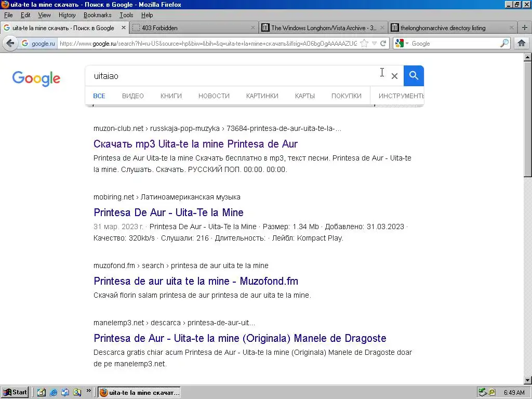Clear the query with the X icon
The width and height of the screenshot is (532, 399).
click(x=394, y=76)
